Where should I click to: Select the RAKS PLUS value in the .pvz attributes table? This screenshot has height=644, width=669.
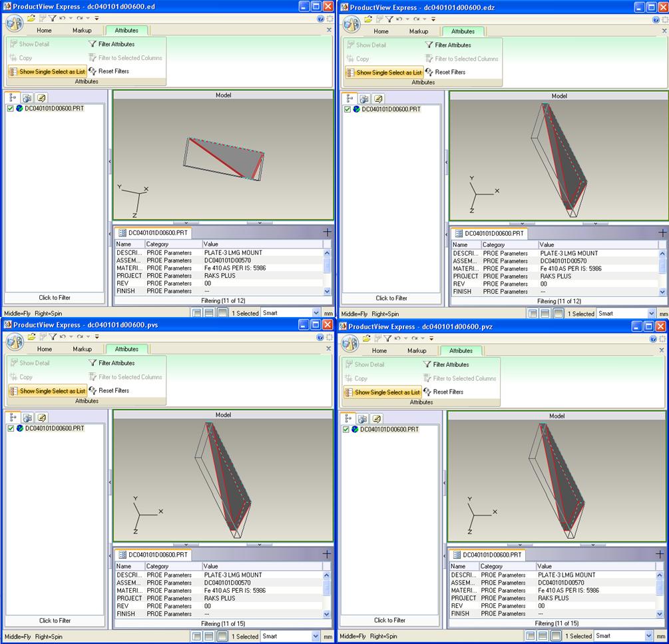[553, 598]
